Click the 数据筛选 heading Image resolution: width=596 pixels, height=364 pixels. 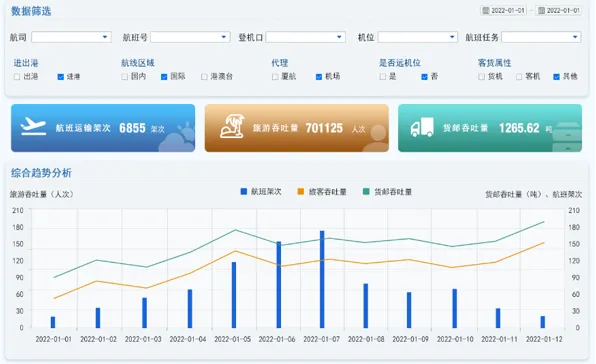pyautogui.click(x=31, y=11)
